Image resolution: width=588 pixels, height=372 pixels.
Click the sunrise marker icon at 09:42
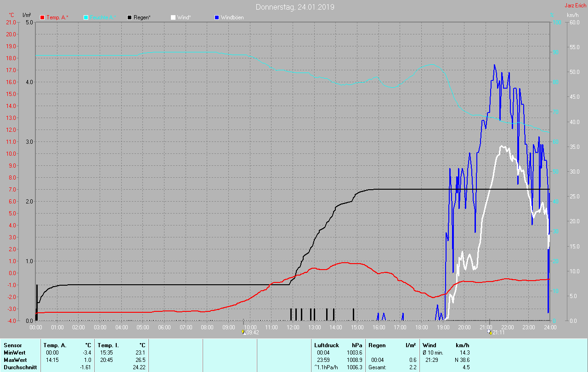coord(243,332)
